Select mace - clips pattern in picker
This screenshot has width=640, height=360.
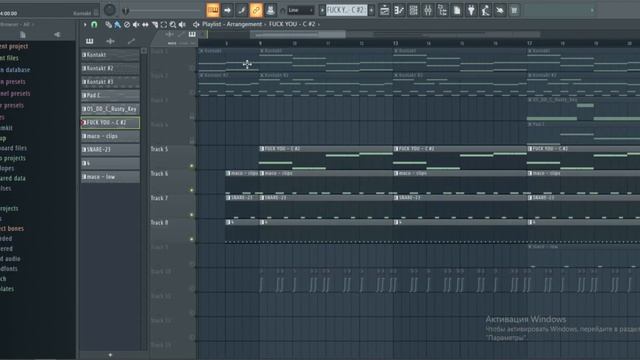(110, 136)
